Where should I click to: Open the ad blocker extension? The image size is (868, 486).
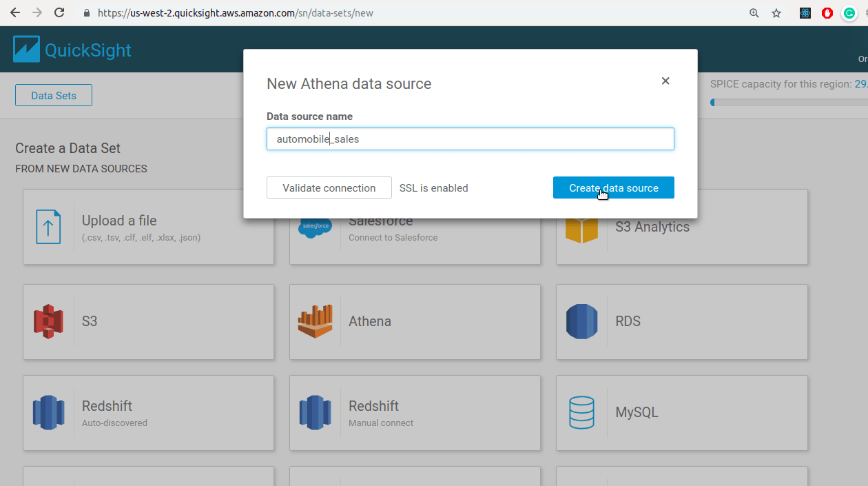[827, 12]
